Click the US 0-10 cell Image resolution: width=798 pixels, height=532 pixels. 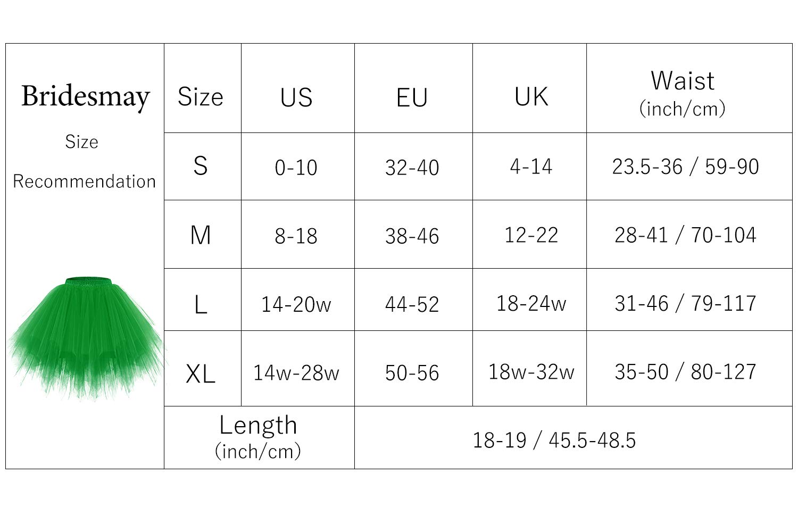click(296, 168)
